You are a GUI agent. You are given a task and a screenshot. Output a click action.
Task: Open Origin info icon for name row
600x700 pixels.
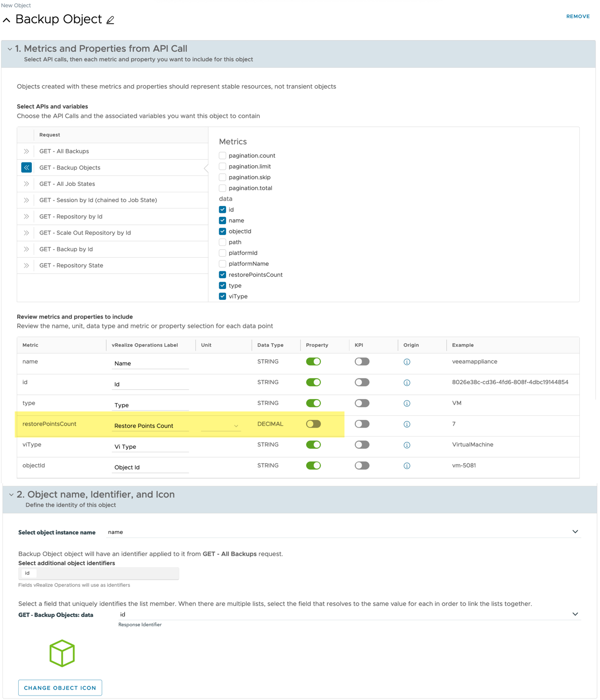click(407, 362)
